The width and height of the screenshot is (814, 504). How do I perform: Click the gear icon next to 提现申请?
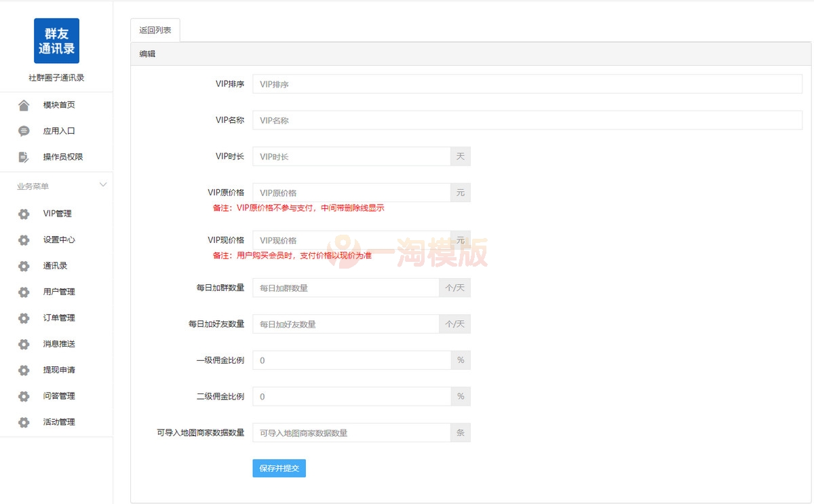coord(24,370)
